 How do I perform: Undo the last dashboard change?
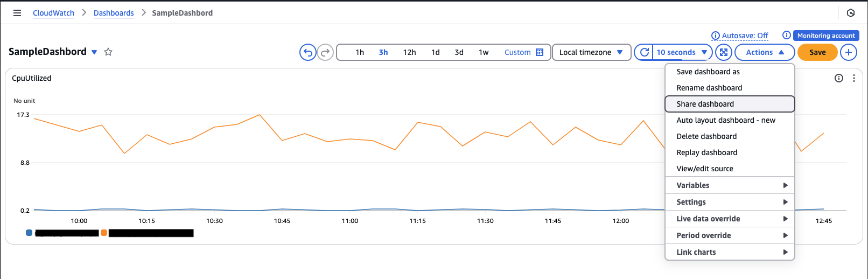coord(308,52)
